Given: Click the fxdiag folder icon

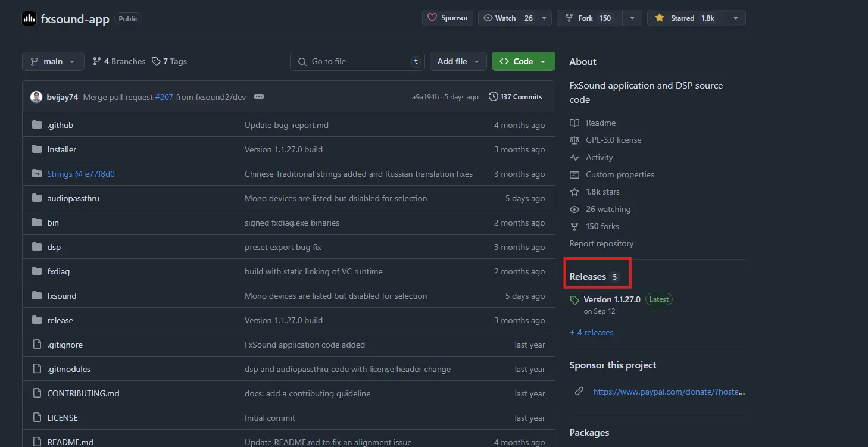Looking at the screenshot, I should click(x=36, y=271).
